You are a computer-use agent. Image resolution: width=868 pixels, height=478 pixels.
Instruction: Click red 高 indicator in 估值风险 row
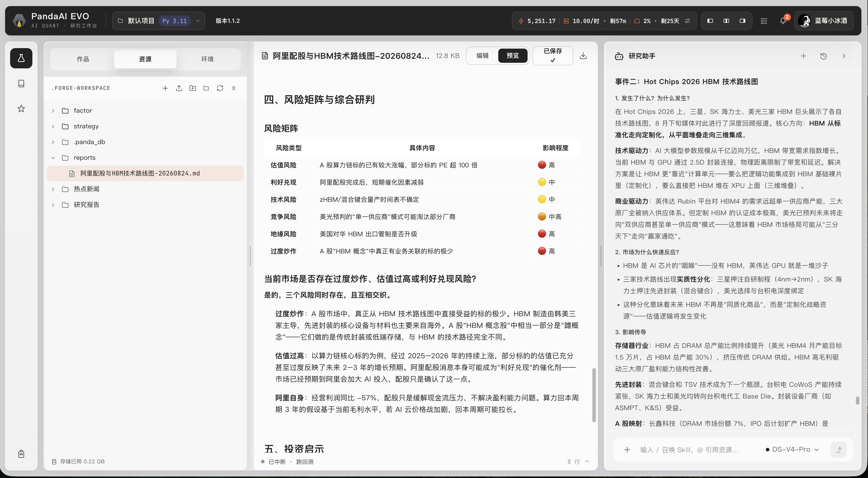pos(546,165)
